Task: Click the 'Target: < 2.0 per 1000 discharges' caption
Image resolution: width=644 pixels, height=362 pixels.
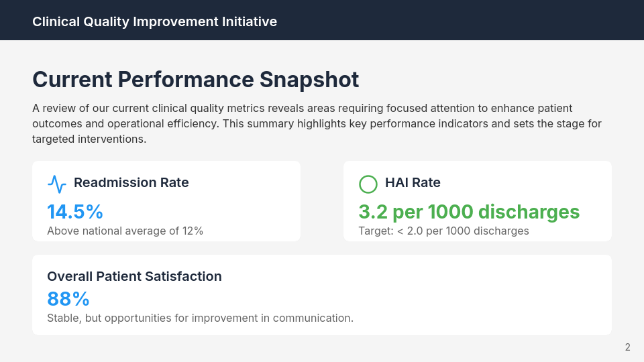Action: click(443, 231)
